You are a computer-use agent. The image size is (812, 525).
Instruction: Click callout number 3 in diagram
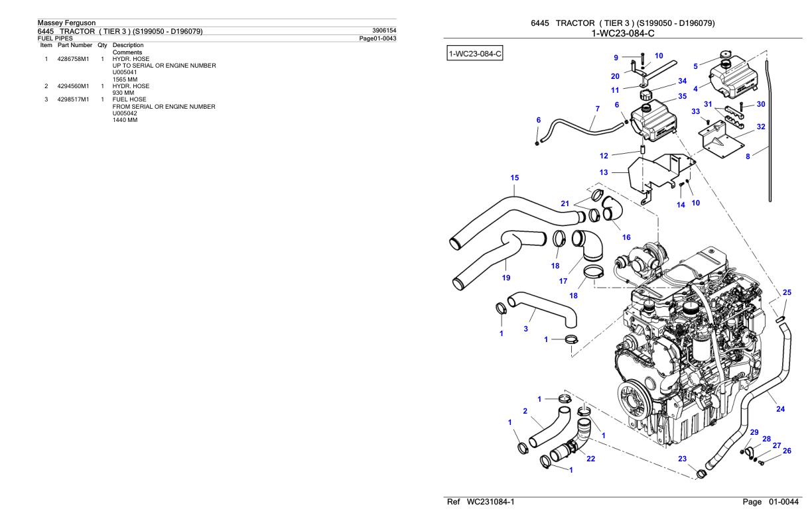tap(525, 329)
